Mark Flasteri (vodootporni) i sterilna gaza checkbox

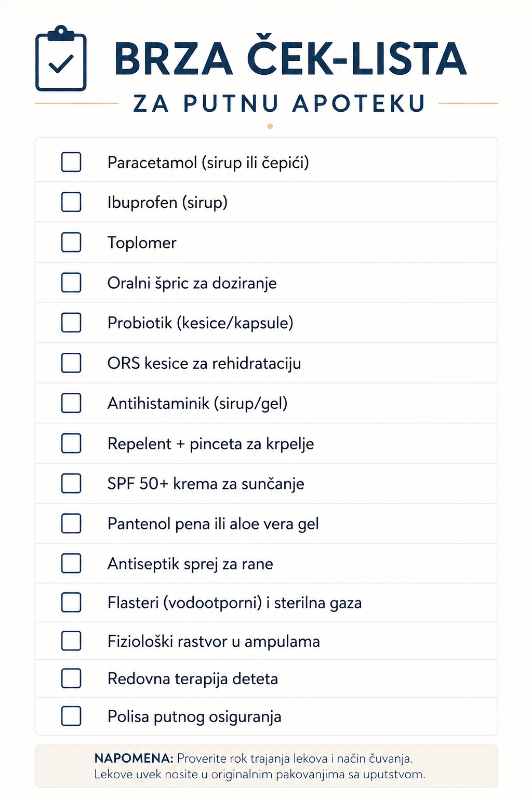pyautogui.click(x=71, y=603)
